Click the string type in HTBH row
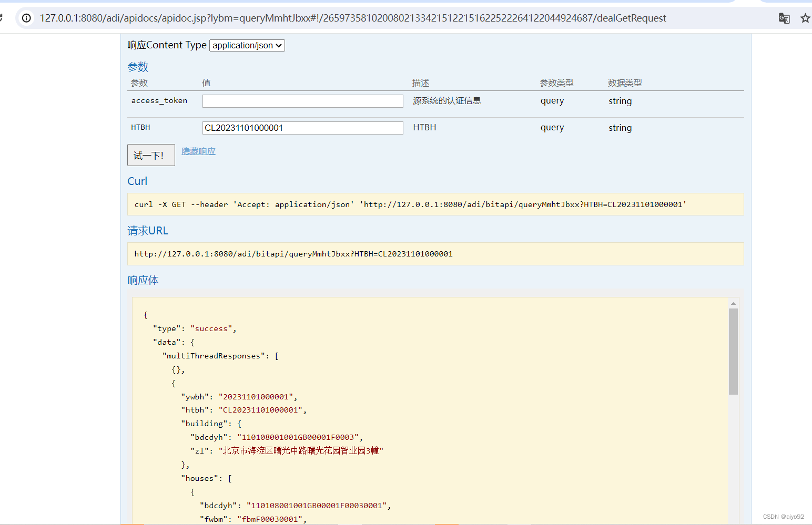Viewport: 812px width, 525px height. pos(620,128)
